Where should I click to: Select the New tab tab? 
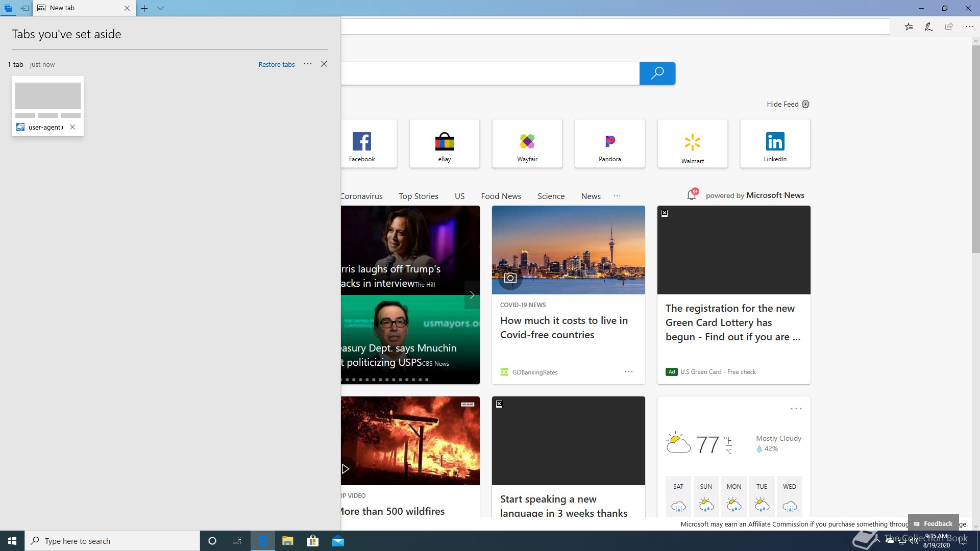[x=84, y=8]
